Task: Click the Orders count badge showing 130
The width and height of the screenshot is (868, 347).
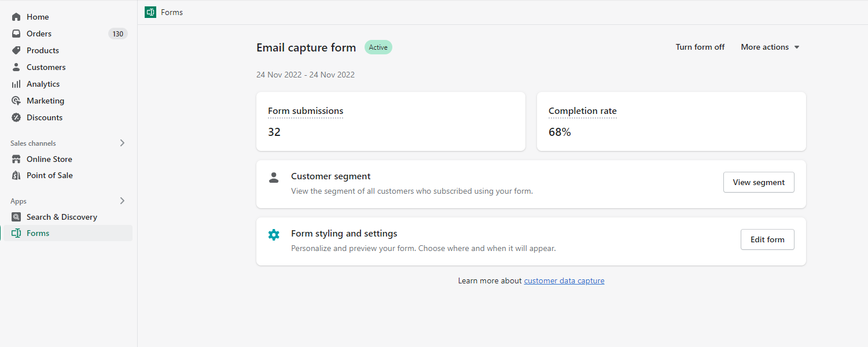Action: coord(117,33)
